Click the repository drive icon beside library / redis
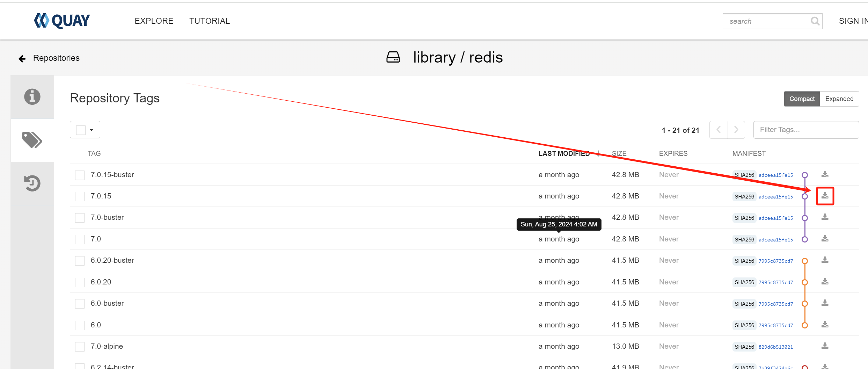This screenshot has width=868, height=369. click(393, 57)
